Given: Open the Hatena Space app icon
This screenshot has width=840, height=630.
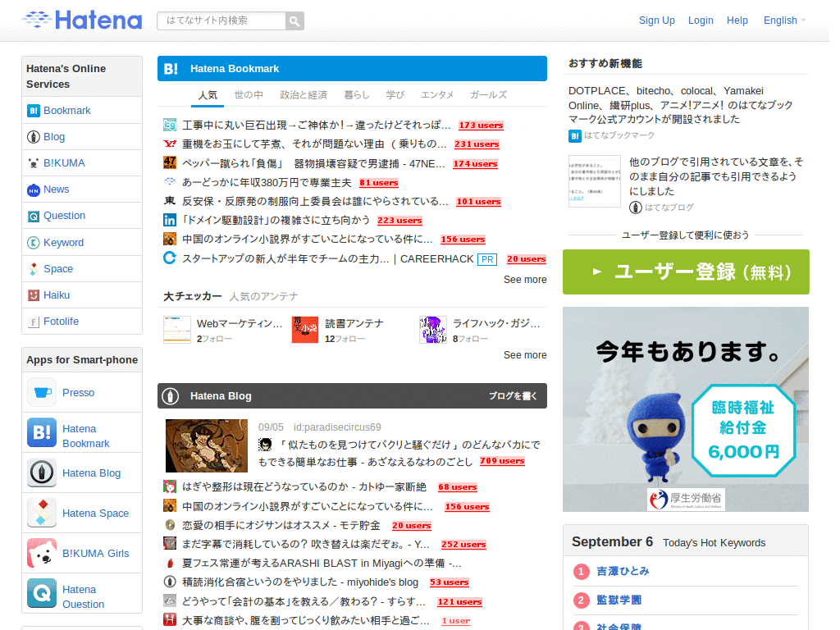Looking at the screenshot, I should click(x=42, y=513).
